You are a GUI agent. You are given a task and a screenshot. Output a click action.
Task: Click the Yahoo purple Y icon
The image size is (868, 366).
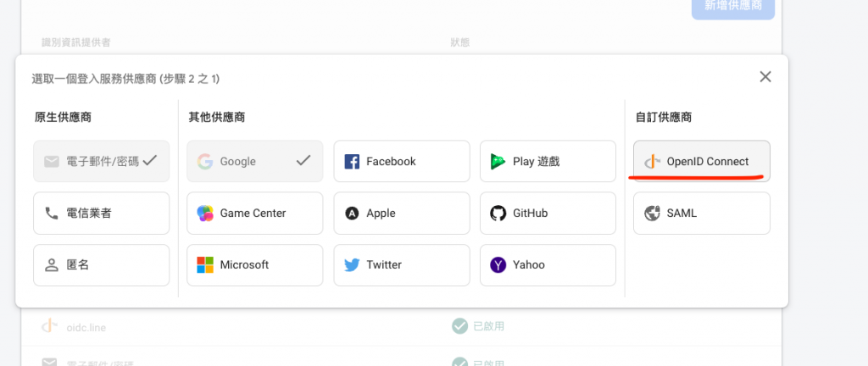498,265
